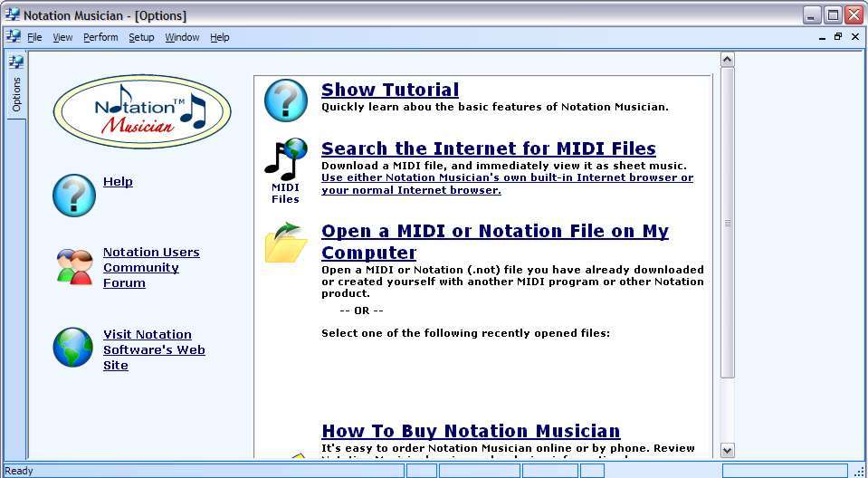
Task: Click the scrollbar up arrow
Action: click(x=728, y=59)
